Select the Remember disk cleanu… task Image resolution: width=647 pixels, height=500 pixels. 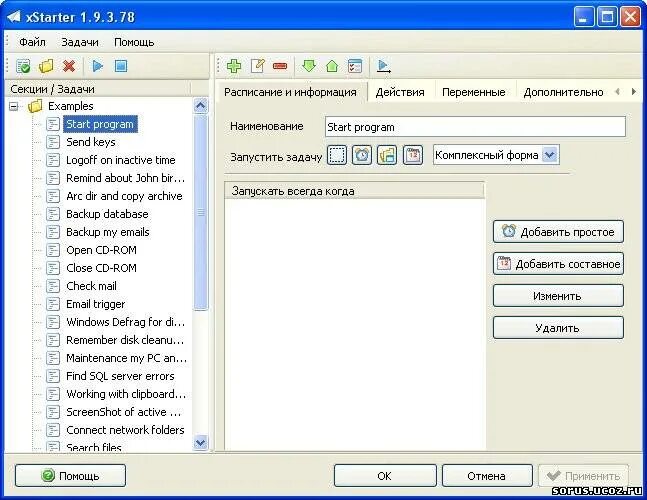point(125,340)
